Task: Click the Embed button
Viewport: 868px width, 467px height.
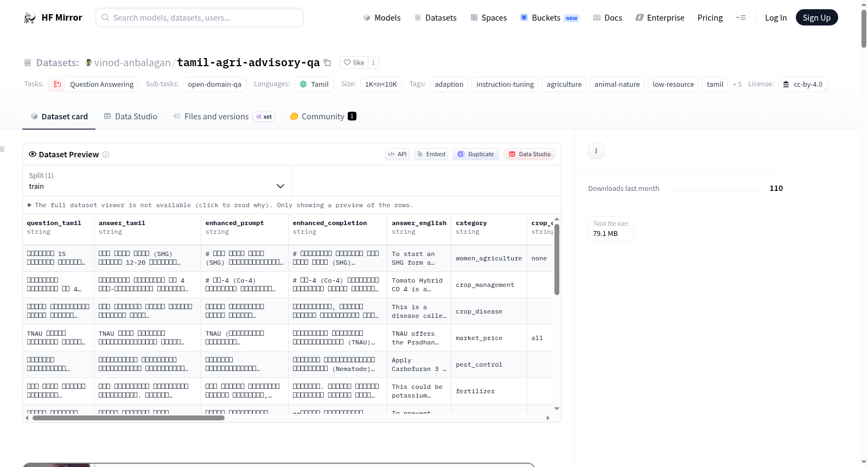Action: [431, 154]
